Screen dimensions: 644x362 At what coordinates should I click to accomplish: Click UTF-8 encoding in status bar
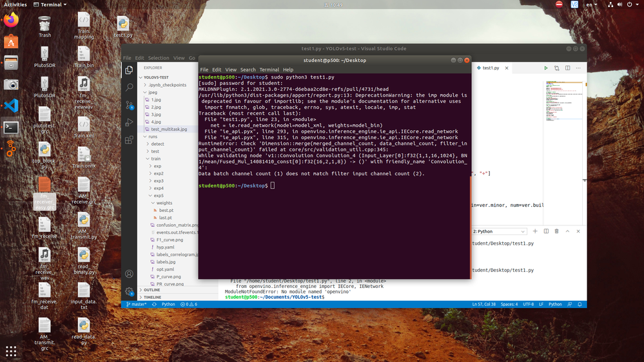click(x=528, y=305)
